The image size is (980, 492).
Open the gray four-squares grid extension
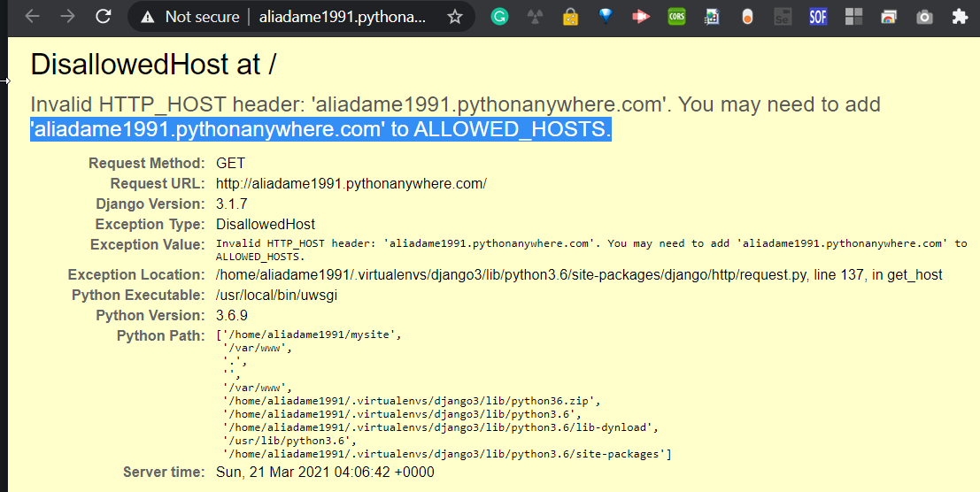tap(853, 17)
